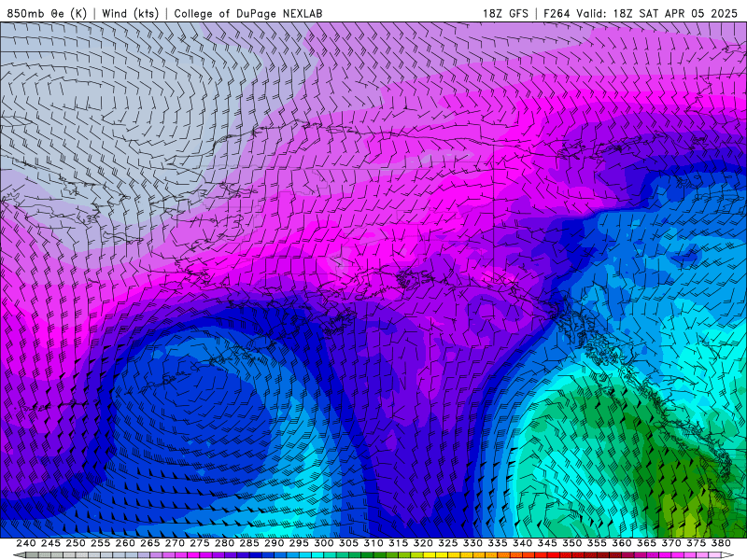Click the '18Z GFS' model run label
The image size is (747, 560).
coord(505,13)
